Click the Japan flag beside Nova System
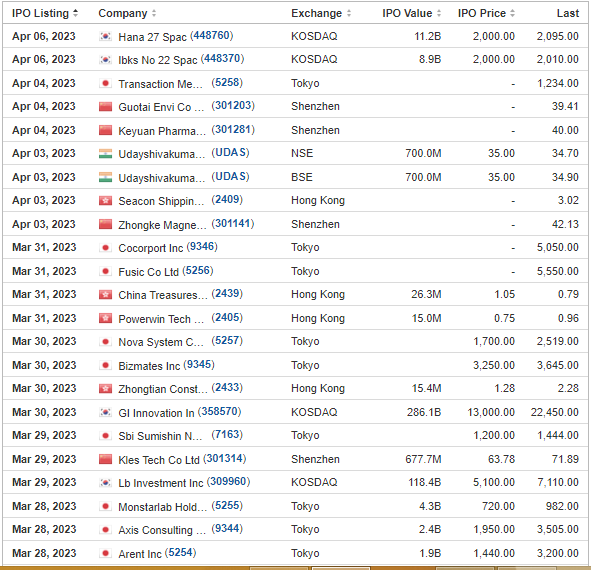This screenshot has height=570, width=591. (105, 342)
